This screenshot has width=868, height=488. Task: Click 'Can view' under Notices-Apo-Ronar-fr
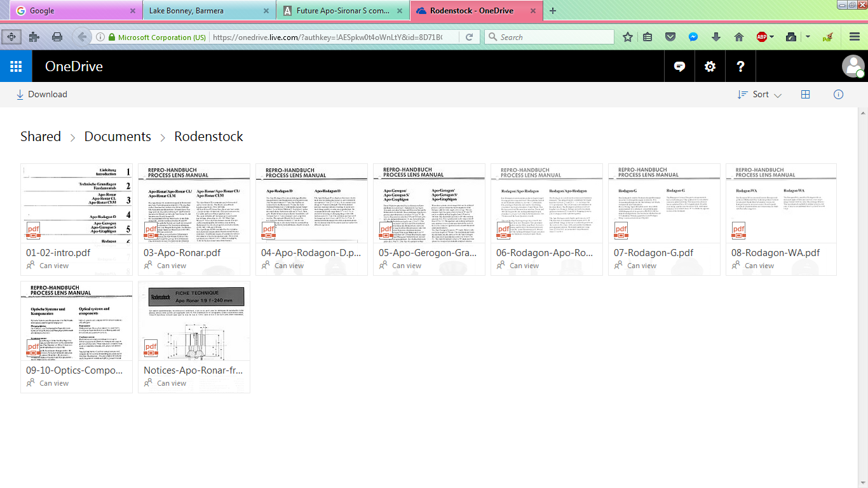tap(172, 383)
